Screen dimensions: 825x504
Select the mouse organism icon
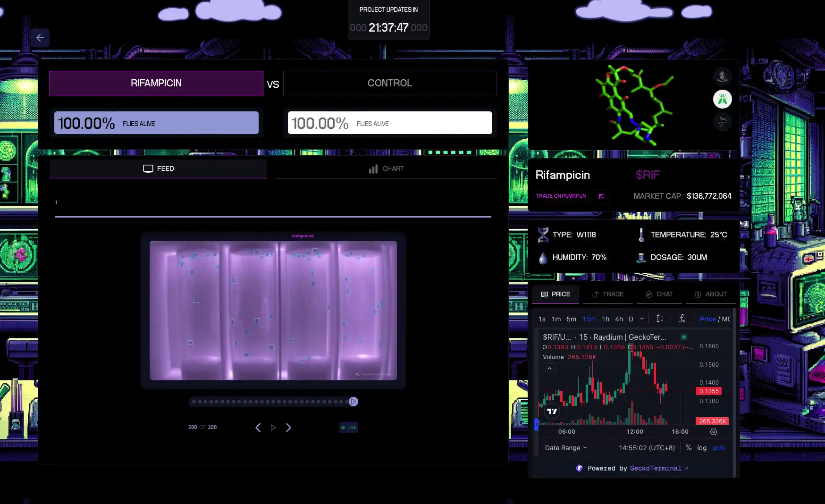pyautogui.click(x=722, y=76)
